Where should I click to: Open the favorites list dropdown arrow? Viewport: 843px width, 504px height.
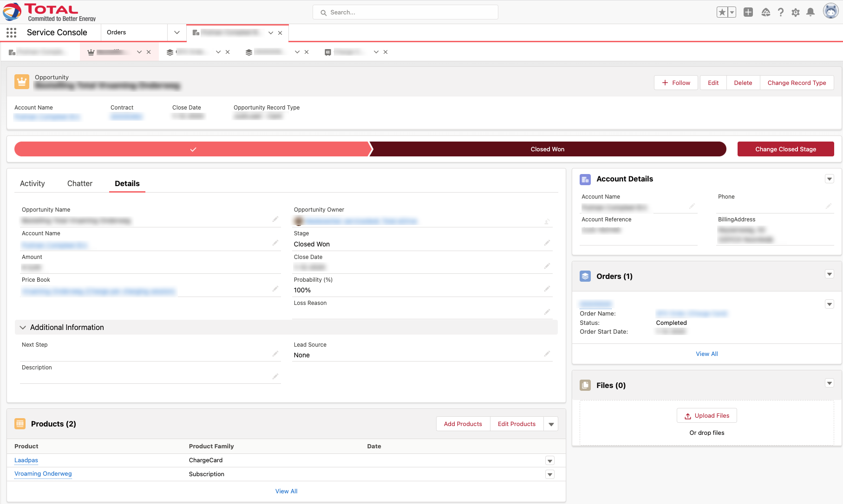pyautogui.click(x=732, y=13)
